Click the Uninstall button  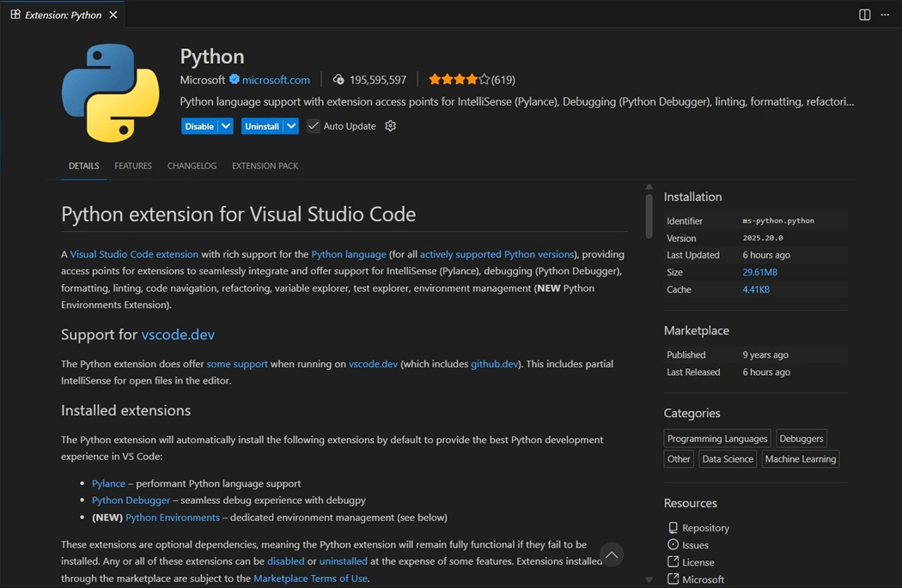261,126
